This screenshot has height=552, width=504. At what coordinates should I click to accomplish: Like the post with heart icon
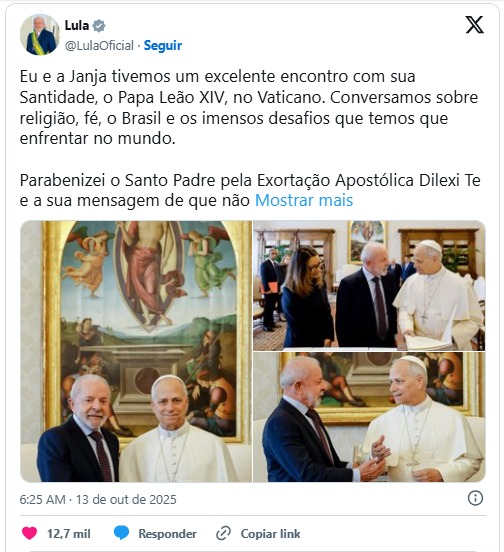[30, 533]
